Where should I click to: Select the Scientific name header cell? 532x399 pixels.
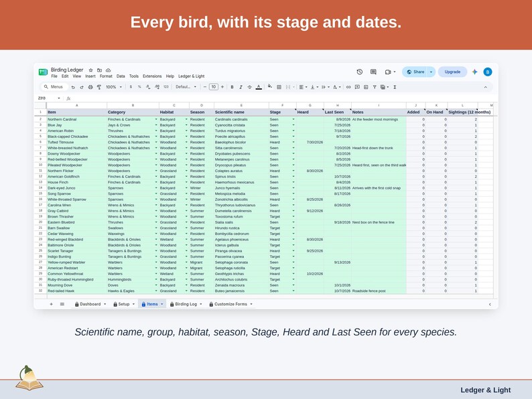(241, 112)
